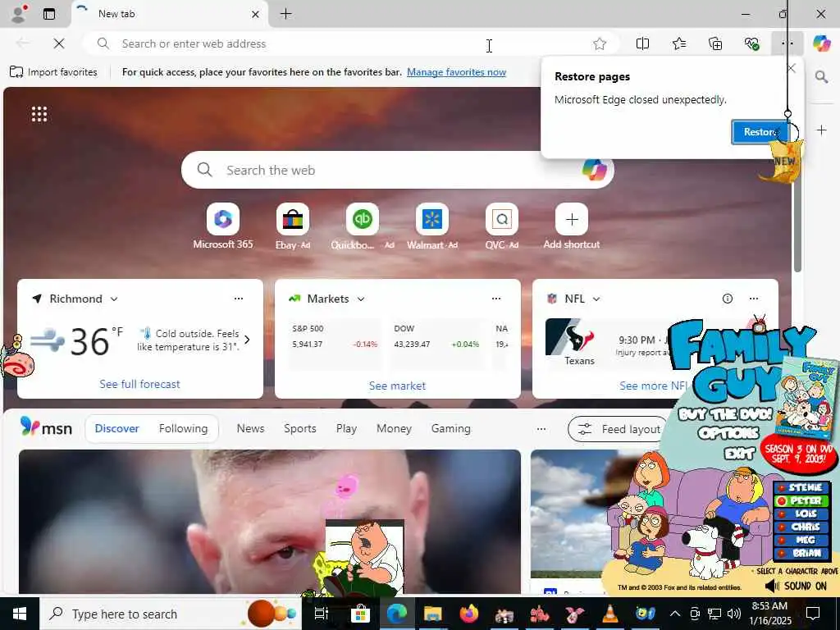Select BRIAN character in Family Guy widget
This screenshot has width=840, height=630.
pyautogui.click(x=801, y=554)
